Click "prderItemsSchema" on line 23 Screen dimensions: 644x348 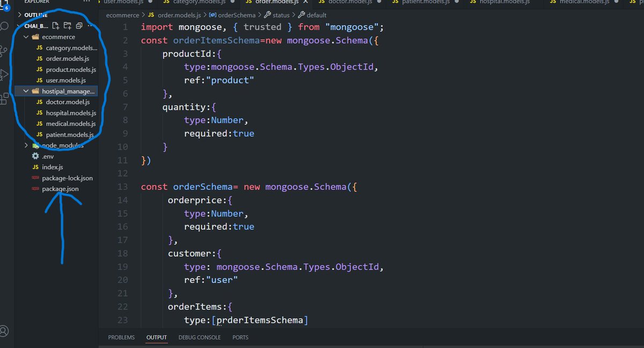tap(260, 320)
